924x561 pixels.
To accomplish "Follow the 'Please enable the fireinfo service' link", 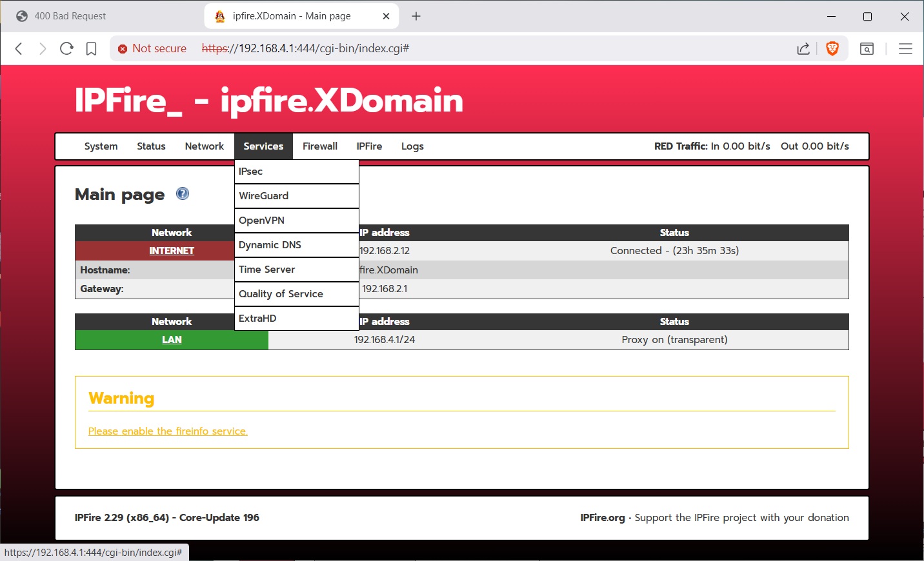I will pos(168,431).
